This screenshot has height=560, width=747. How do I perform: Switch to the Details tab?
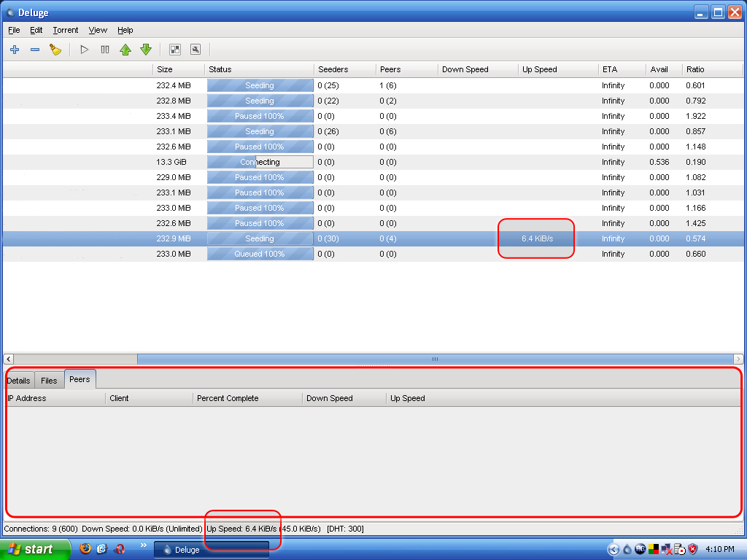19,381
